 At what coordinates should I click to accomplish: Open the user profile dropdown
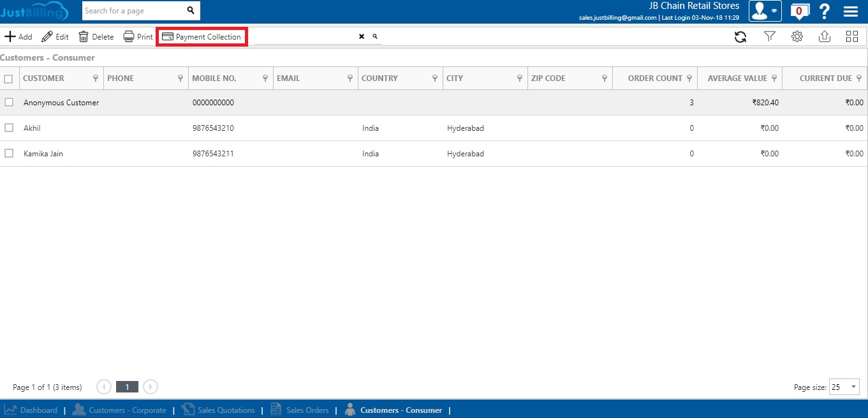click(765, 11)
